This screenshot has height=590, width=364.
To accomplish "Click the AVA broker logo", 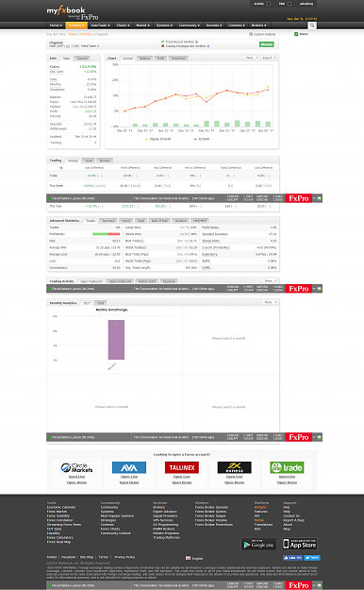I will coord(129,467).
